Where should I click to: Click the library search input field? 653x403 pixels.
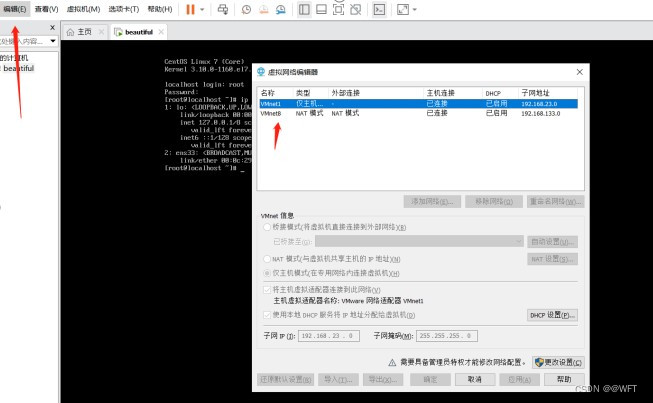[x=23, y=41]
